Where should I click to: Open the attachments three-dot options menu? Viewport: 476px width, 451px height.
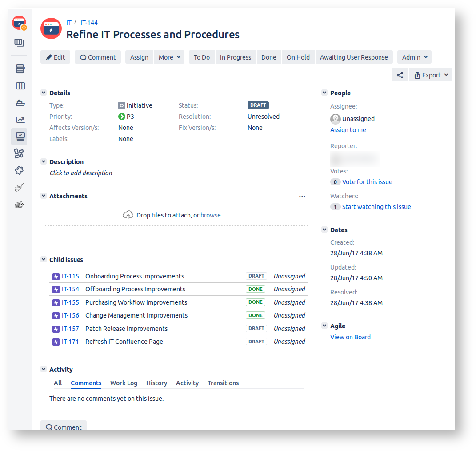point(302,197)
